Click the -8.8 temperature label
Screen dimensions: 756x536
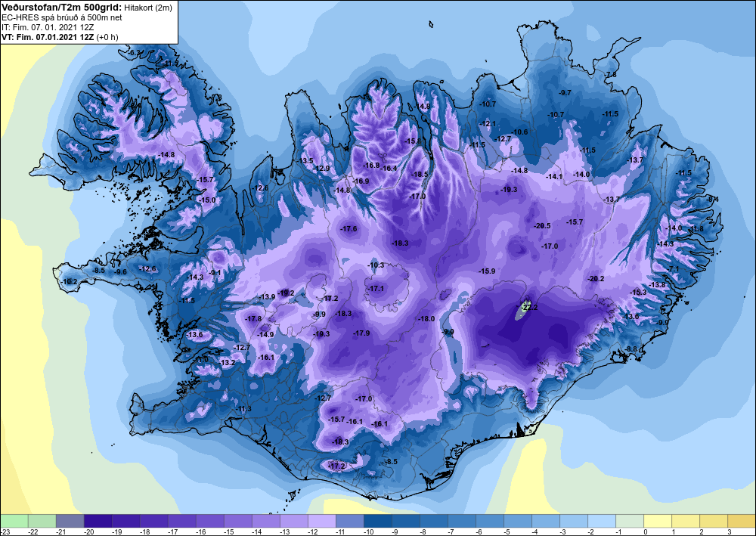[631, 349]
